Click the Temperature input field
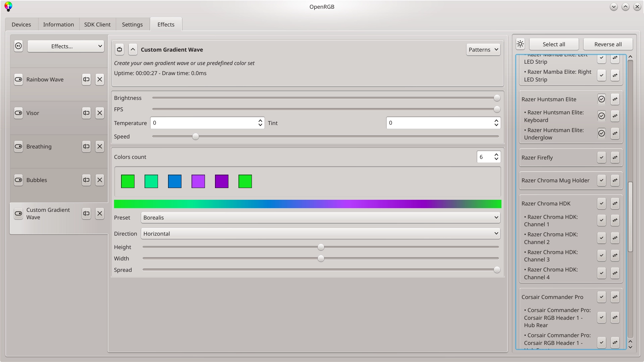 pyautogui.click(x=204, y=123)
